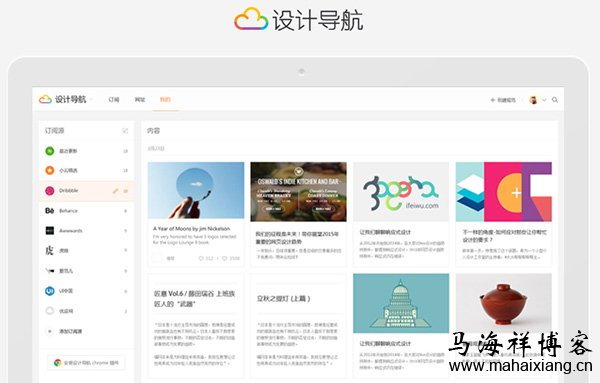The image size is (600, 383).
Task: Click the checkmark icon in the subscription sources header
Action: [125, 131]
